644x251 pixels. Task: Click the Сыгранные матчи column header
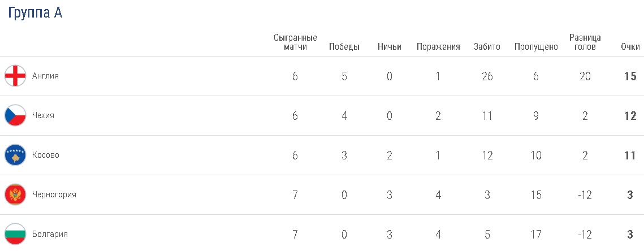[295, 42]
